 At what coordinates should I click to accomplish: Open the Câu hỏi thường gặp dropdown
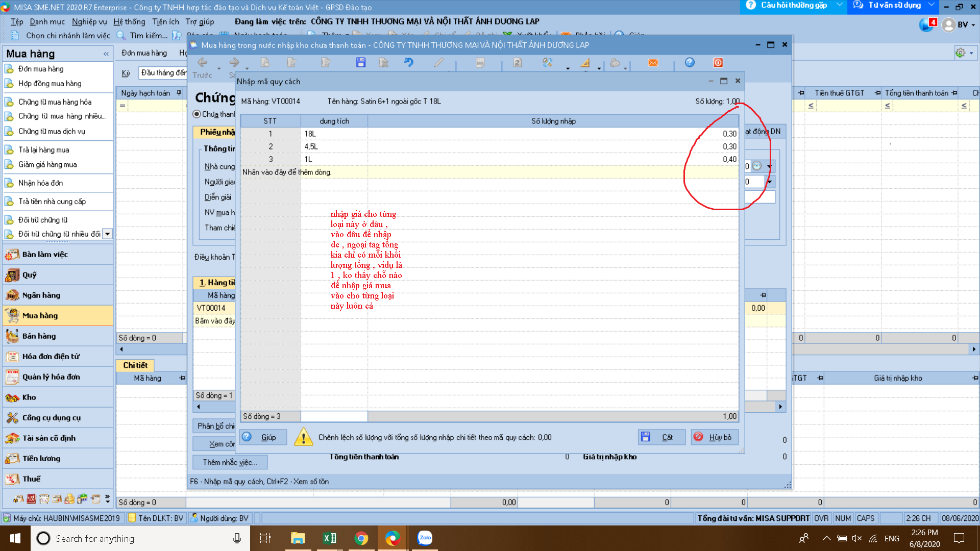840,5
